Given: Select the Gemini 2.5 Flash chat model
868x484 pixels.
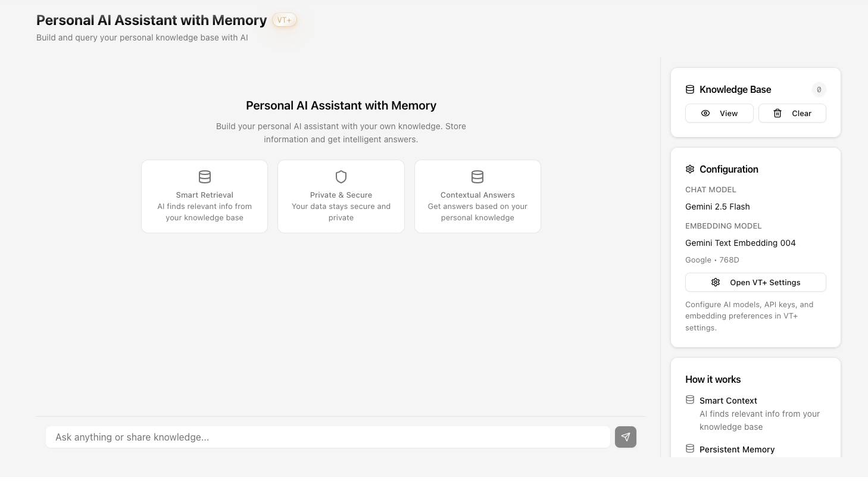Looking at the screenshot, I should pyautogui.click(x=717, y=207).
